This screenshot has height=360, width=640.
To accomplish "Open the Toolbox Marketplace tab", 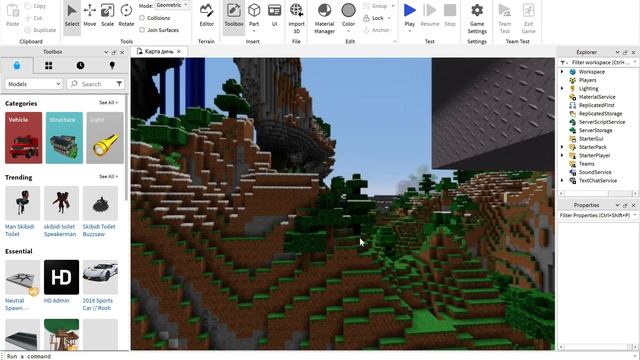I will pos(17,65).
